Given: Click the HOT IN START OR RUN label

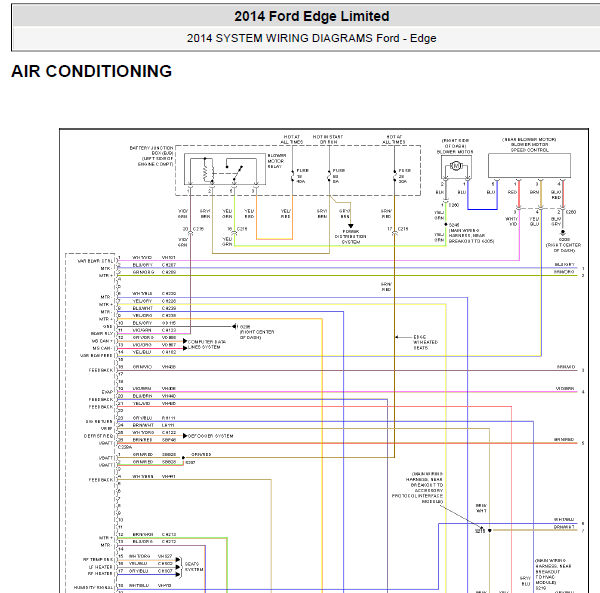Looking at the screenshot, I should (328, 139).
